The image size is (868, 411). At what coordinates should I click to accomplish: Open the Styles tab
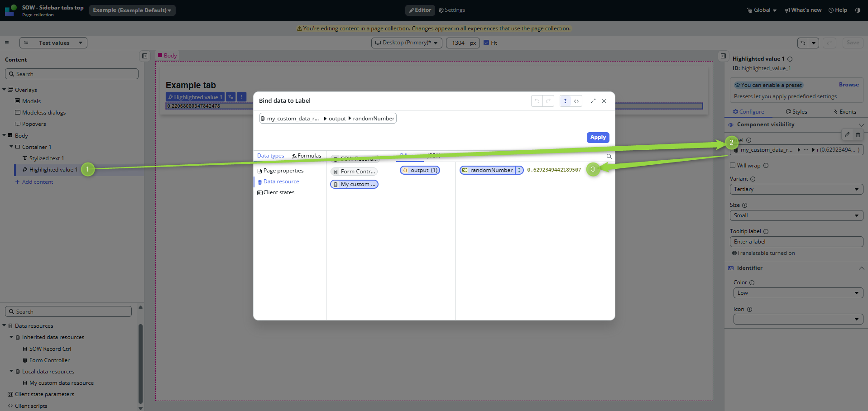[796, 112]
